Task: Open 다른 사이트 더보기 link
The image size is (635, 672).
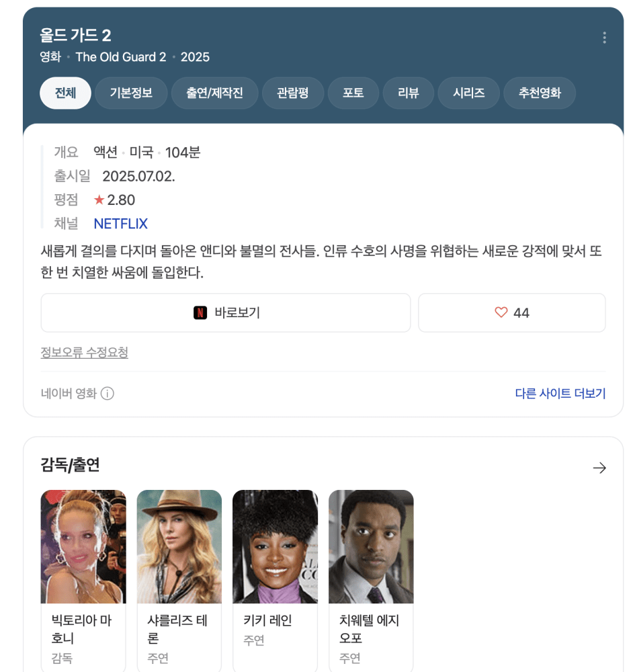Action: click(560, 394)
